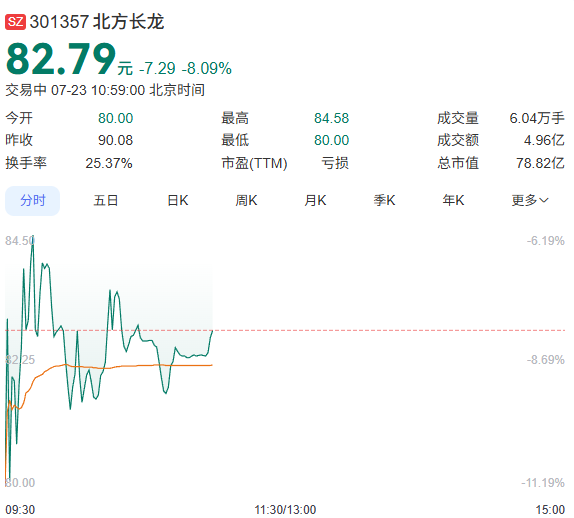Select the 年K yearly chart tab
This screenshot has width=574, height=518.
pos(453,201)
